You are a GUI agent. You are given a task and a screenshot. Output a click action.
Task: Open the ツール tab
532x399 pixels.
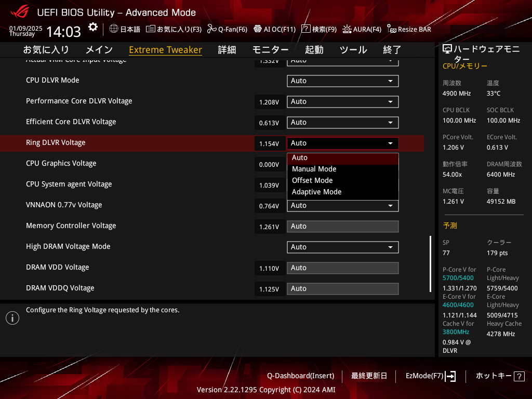point(353,50)
